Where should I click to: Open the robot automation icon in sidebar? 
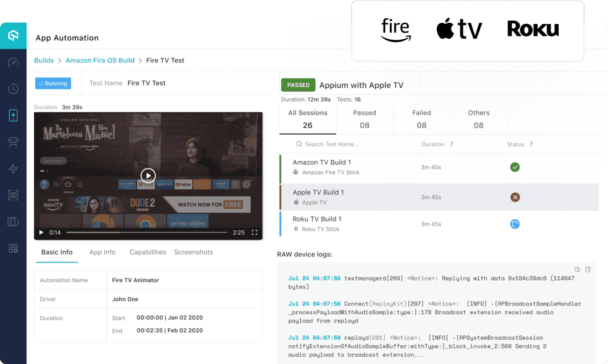[x=13, y=142]
